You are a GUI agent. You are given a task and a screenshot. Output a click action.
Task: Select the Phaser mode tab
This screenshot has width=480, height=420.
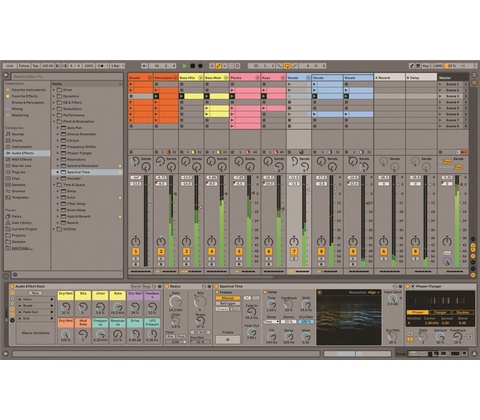(x=417, y=312)
